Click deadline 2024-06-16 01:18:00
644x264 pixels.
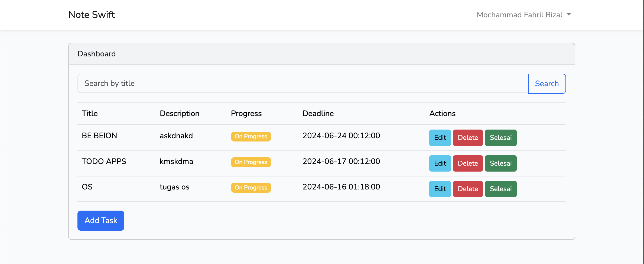click(341, 187)
